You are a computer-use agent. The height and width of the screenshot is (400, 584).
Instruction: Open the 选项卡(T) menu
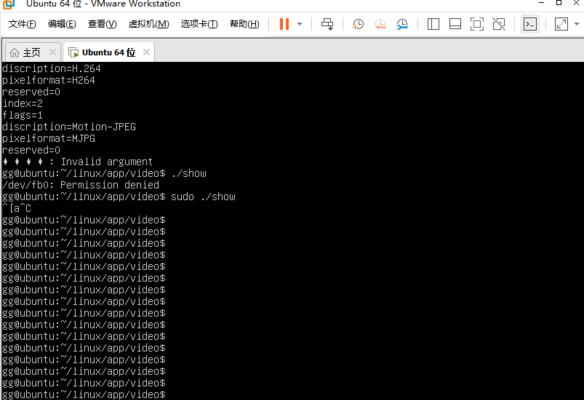(199, 24)
